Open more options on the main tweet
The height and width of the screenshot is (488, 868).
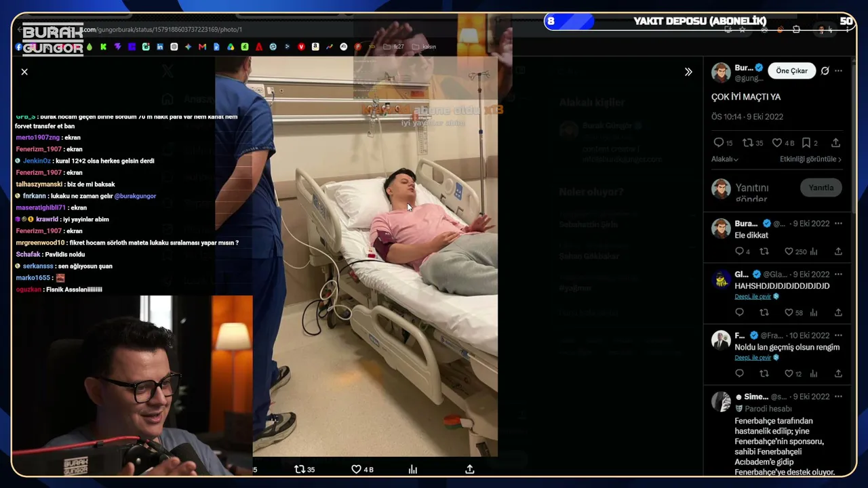pos(839,70)
